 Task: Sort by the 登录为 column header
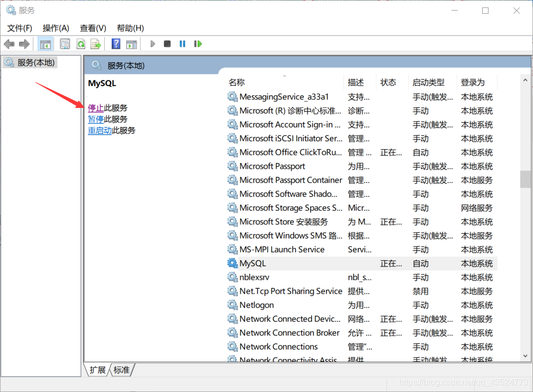pyautogui.click(x=476, y=82)
